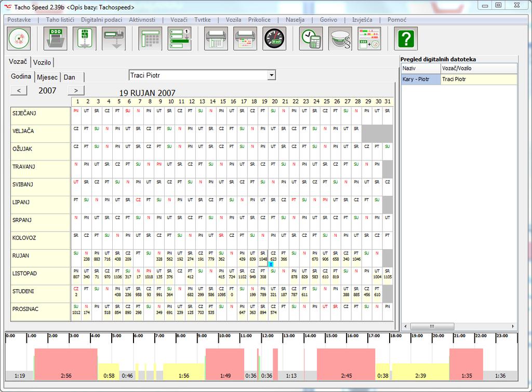The width and height of the screenshot is (532, 392).
Task: Go to previous year with < button
Action: tap(19, 90)
